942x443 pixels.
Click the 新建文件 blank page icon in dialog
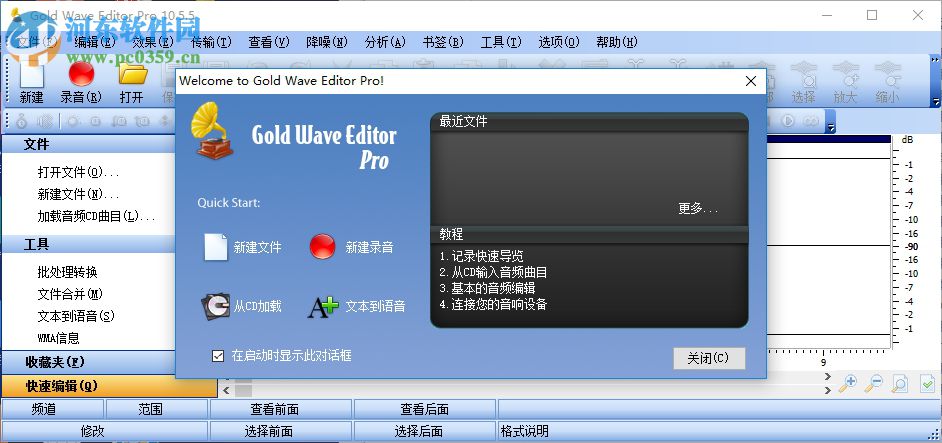[x=216, y=247]
